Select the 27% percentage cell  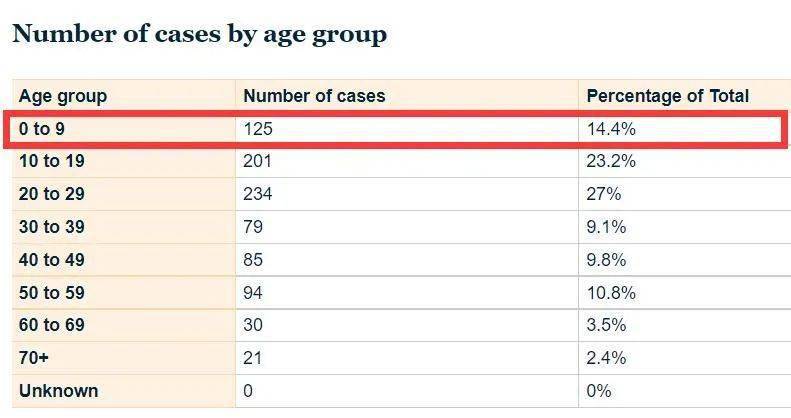[x=604, y=194]
